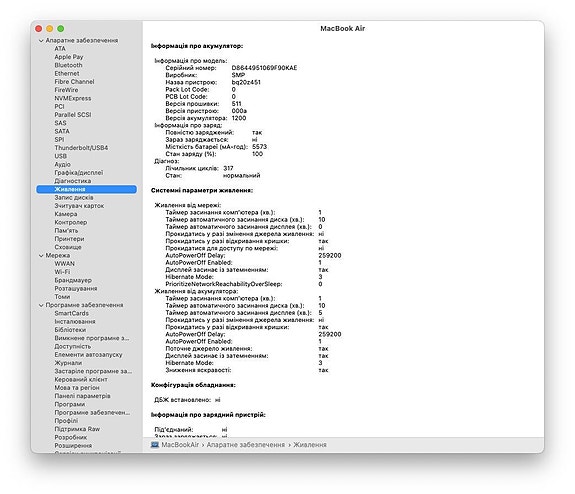Collapse the Програмне забезпечення section
This screenshot has height=494, width=575.
(x=41, y=305)
